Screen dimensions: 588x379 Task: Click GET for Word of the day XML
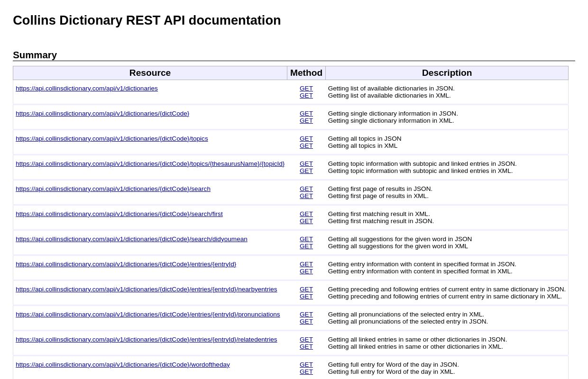click(306, 372)
